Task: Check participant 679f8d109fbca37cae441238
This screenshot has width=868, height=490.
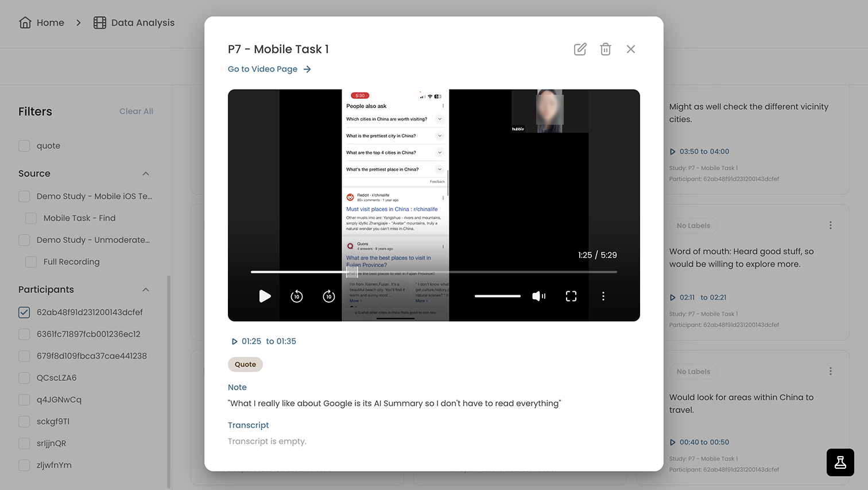Action: pos(24,356)
